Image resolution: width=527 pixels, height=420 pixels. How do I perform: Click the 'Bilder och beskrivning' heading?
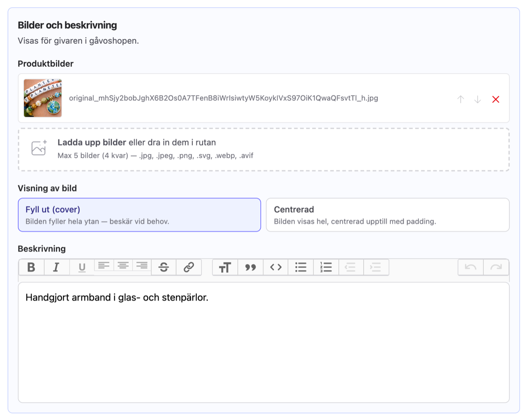click(x=67, y=25)
